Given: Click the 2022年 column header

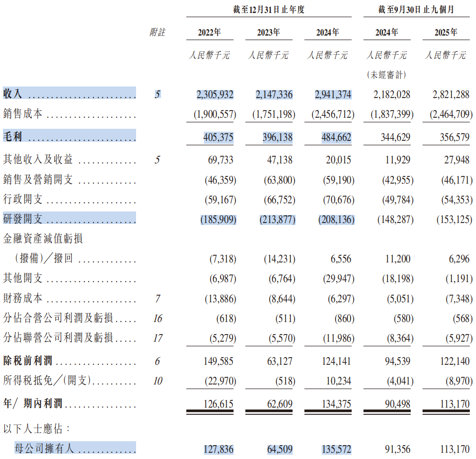Looking at the screenshot, I should [x=210, y=32].
